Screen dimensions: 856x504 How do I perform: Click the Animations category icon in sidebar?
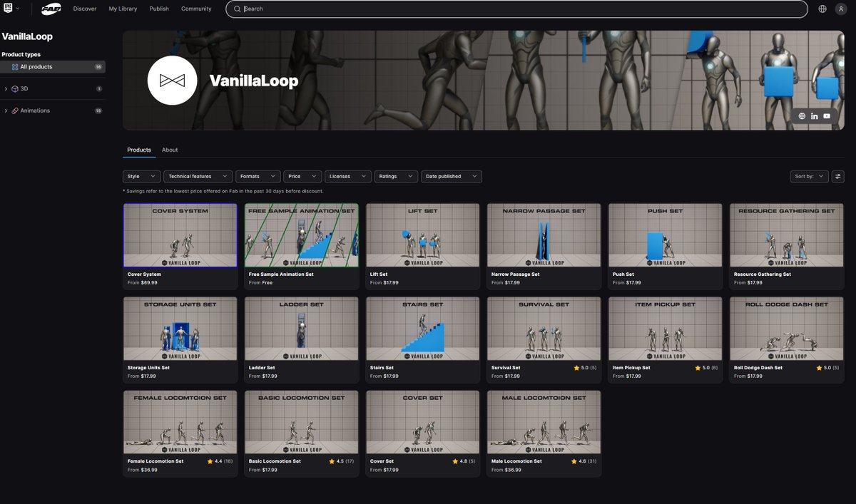tap(15, 110)
